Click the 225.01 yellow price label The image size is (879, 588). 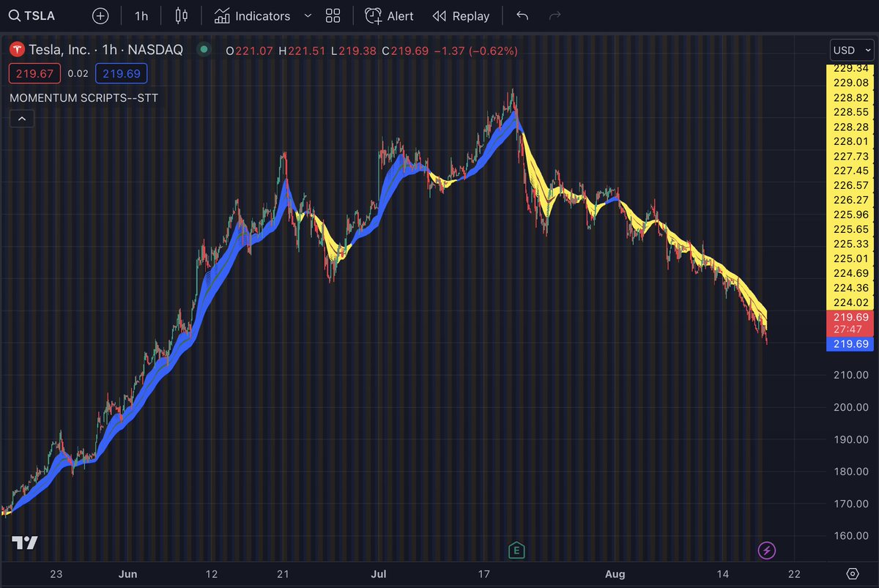849,258
